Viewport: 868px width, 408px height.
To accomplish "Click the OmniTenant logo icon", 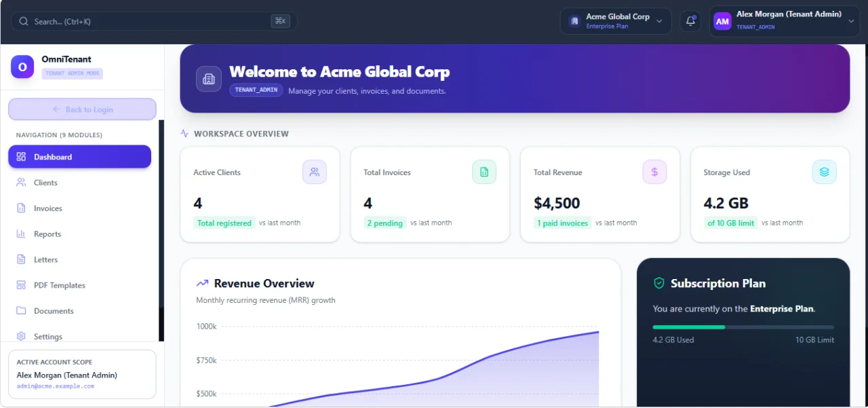I will tap(22, 67).
